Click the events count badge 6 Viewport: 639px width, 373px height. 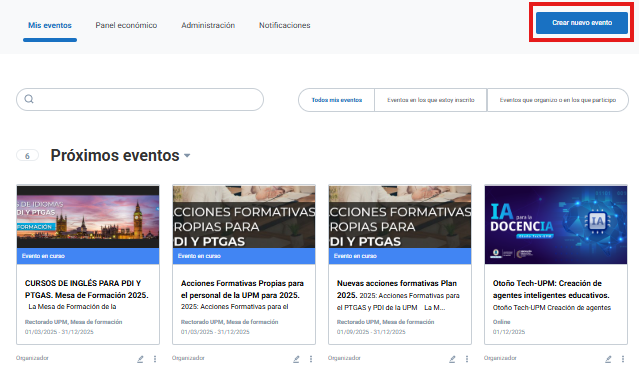click(27, 156)
